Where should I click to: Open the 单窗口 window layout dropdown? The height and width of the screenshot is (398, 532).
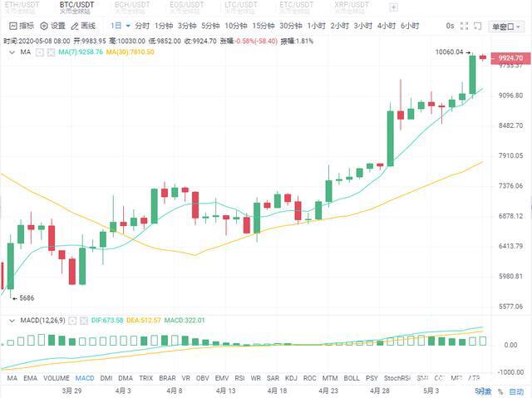point(506,27)
